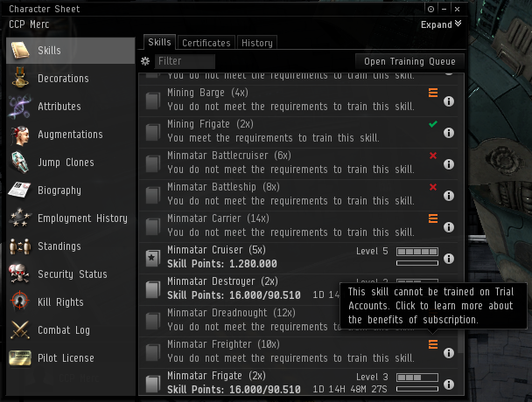This screenshot has height=402, width=532.
Task: Click orange trial restriction icon on Mining Barge
Action: click(x=433, y=93)
